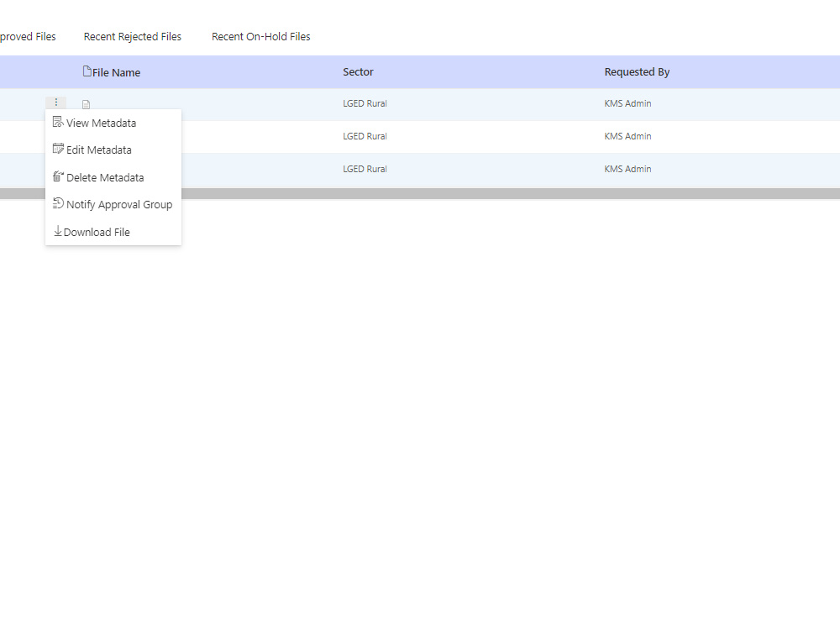Click the Edit Metadata calendar icon
Viewport: 840px width, 630px height.
point(59,150)
